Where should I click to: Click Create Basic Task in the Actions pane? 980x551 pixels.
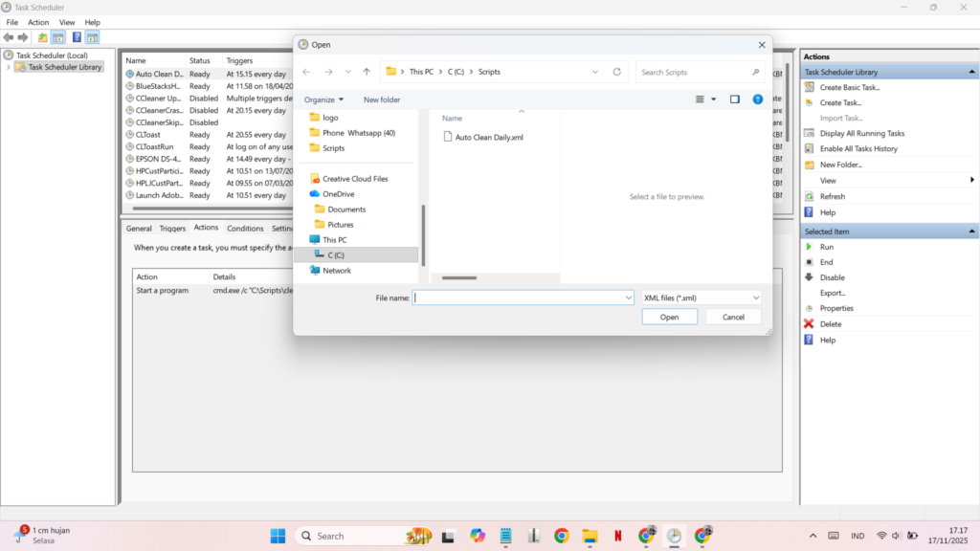pyautogui.click(x=849, y=87)
